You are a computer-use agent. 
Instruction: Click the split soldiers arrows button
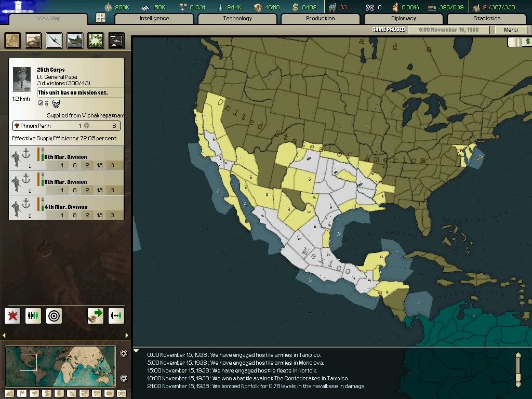click(116, 316)
